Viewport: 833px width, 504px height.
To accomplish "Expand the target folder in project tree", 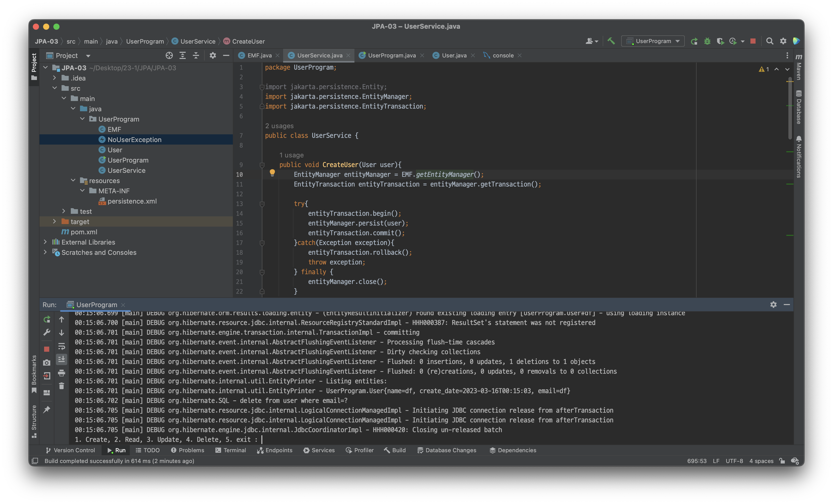I will 54,221.
